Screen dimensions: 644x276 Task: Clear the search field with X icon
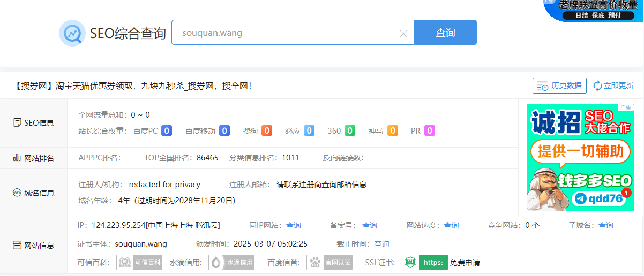(x=403, y=34)
